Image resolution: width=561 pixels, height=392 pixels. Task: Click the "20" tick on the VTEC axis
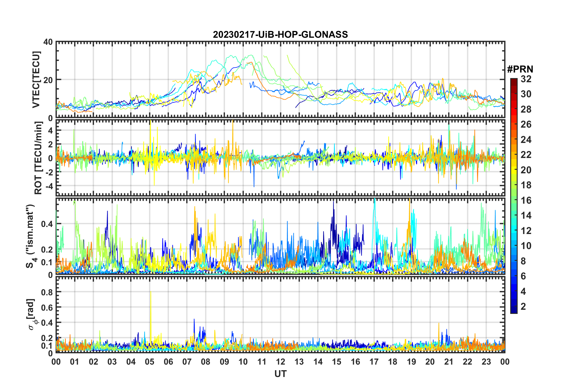click(x=48, y=80)
